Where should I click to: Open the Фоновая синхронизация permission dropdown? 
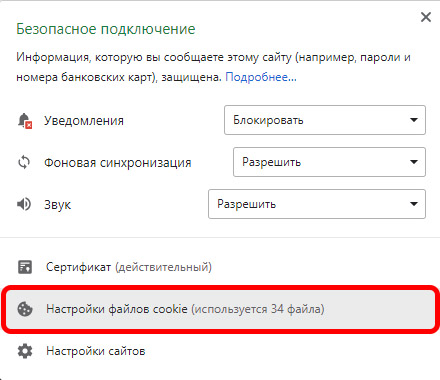[x=329, y=162]
